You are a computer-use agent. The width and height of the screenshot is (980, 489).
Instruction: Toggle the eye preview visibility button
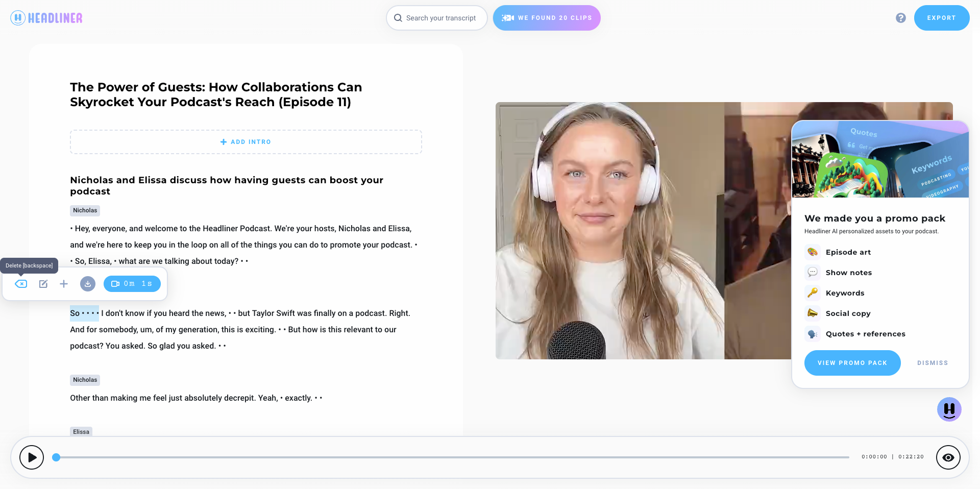click(x=948, y=457)
